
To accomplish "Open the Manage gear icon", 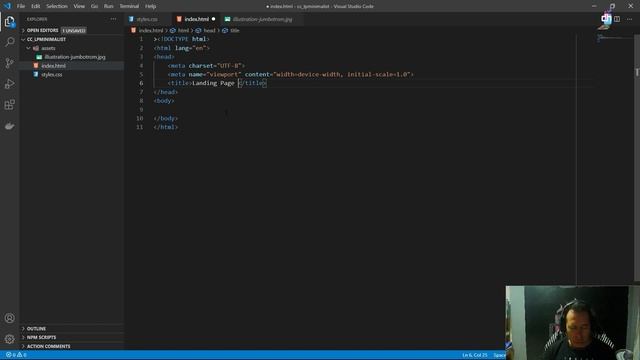I will (10, 339).
